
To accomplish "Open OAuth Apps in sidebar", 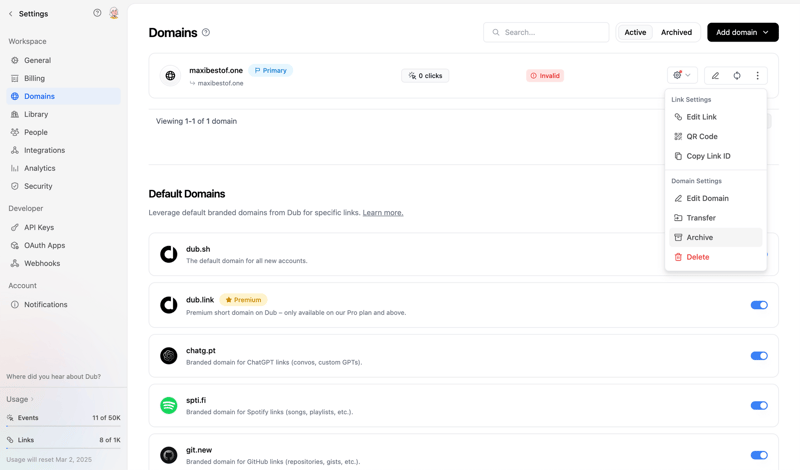I will [64, 245].
